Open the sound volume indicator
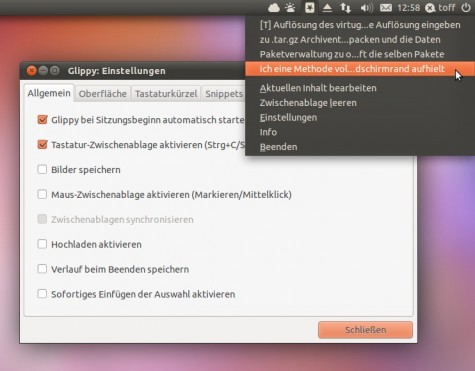 point(367,8)
